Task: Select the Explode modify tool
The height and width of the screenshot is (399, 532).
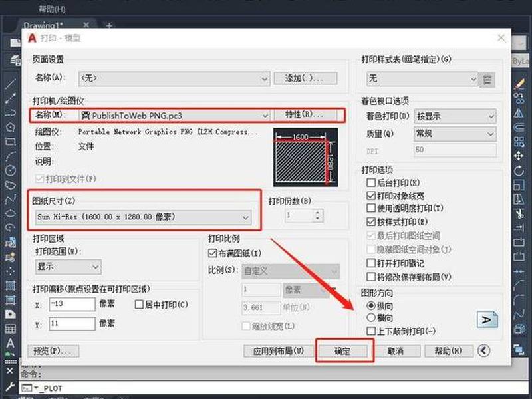Action: 519,329
